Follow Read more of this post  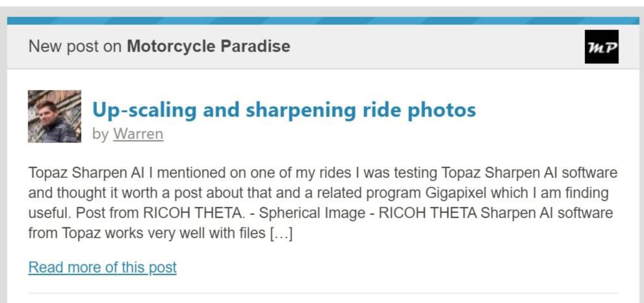coord(102,267)
